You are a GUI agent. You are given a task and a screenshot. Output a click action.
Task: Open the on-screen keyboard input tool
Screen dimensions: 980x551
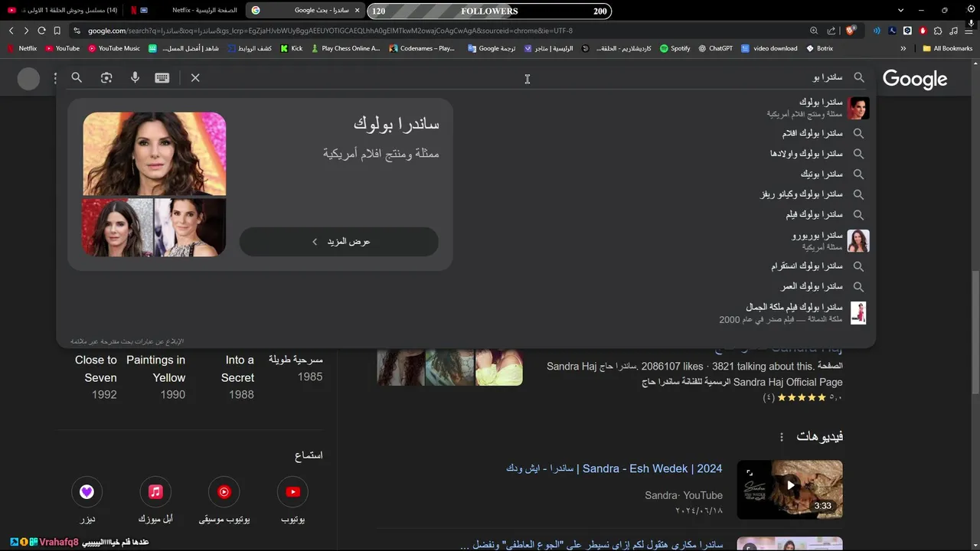(162, 77)
